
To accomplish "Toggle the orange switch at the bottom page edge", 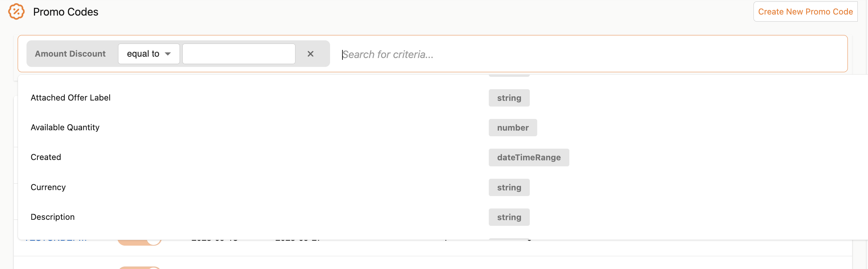I will [x=139, y=268].
